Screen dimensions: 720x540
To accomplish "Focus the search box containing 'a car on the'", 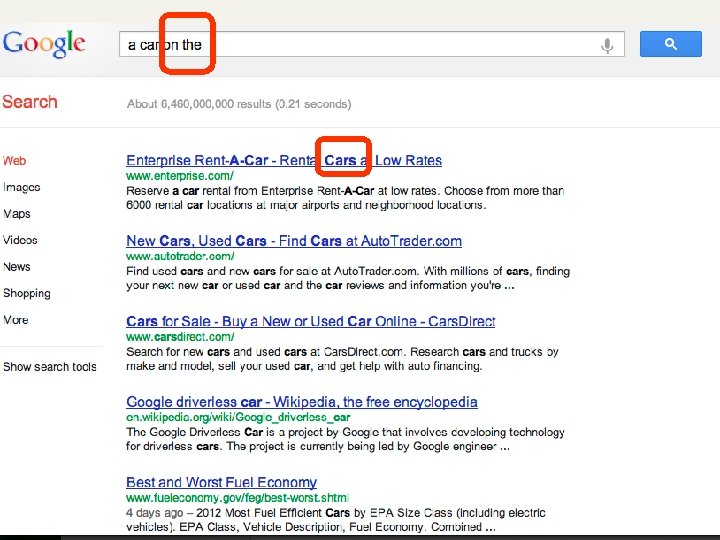I will tap(371, 44).
